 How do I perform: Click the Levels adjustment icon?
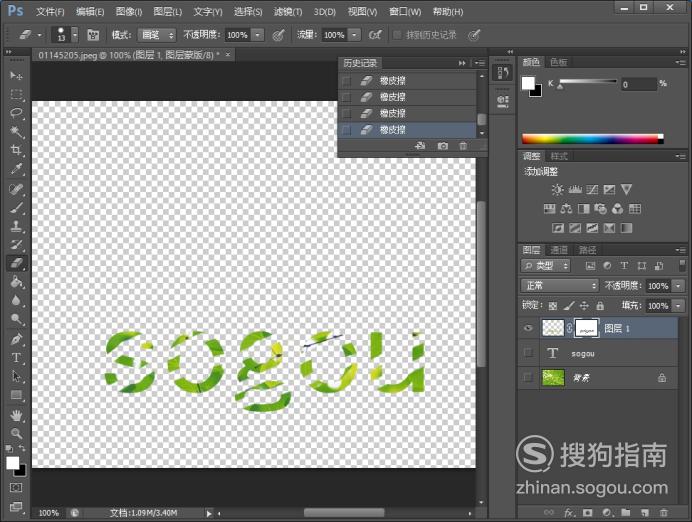pos(575,190)
